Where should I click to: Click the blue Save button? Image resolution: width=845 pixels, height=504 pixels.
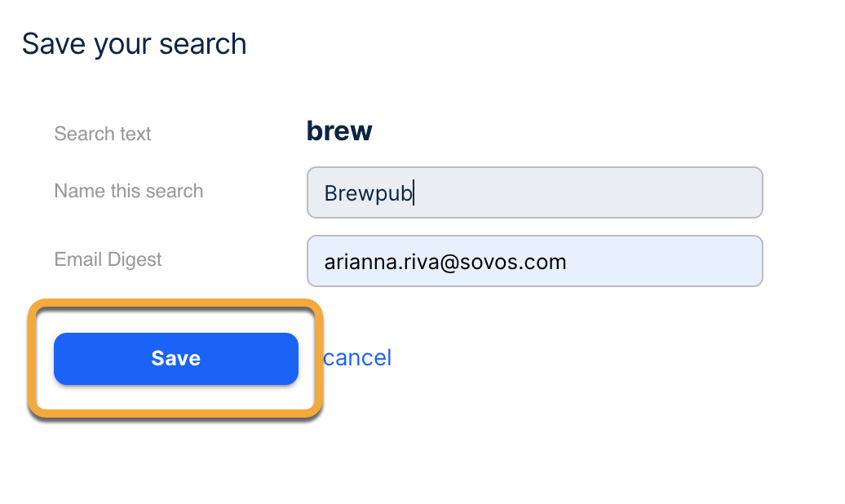coord(176,359)
